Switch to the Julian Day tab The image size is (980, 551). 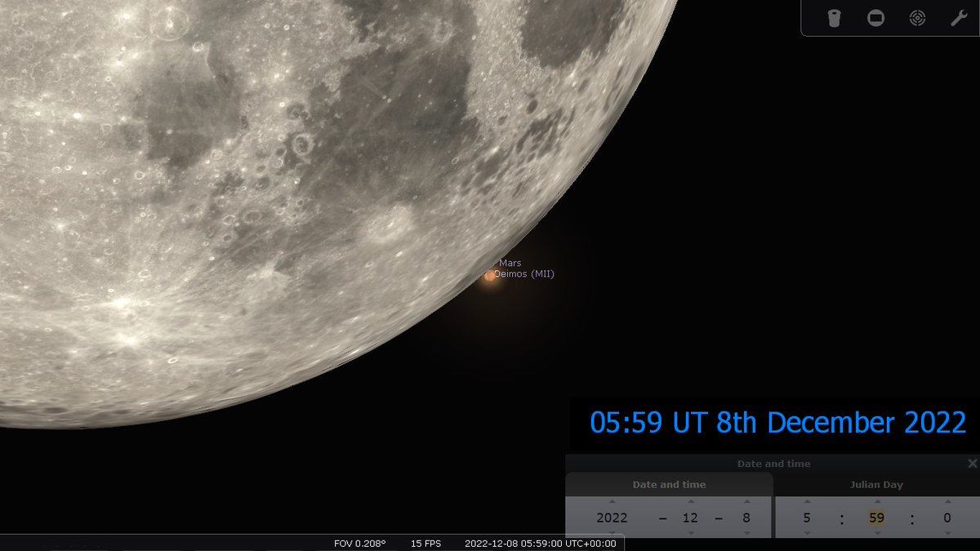878,484
